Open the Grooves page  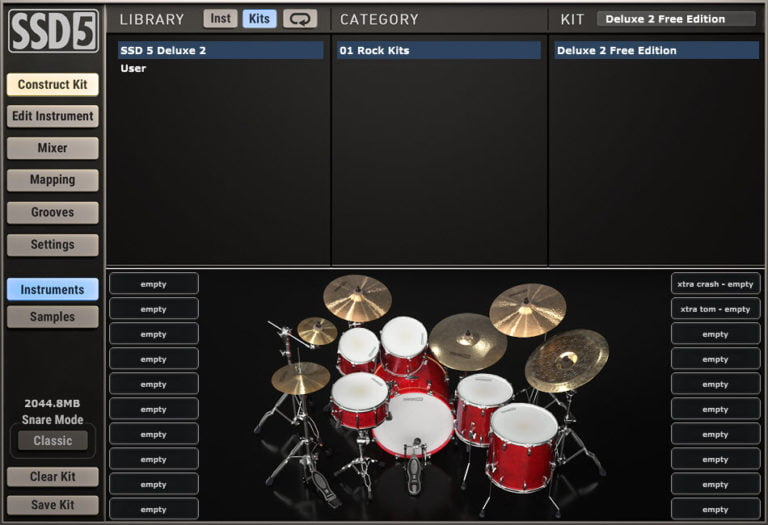click(x=52, y=212)
